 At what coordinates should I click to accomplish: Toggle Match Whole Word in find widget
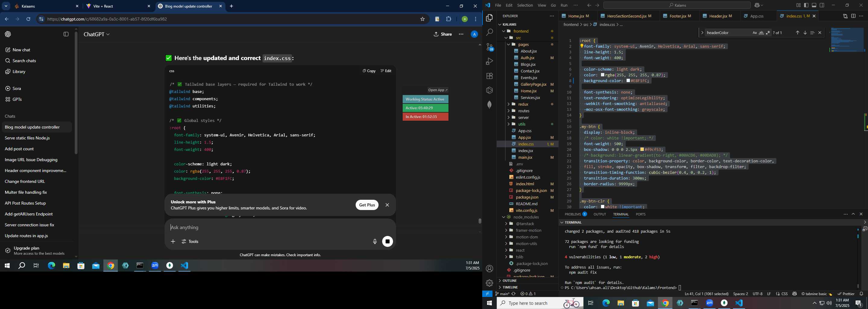(x=761, y=33)
